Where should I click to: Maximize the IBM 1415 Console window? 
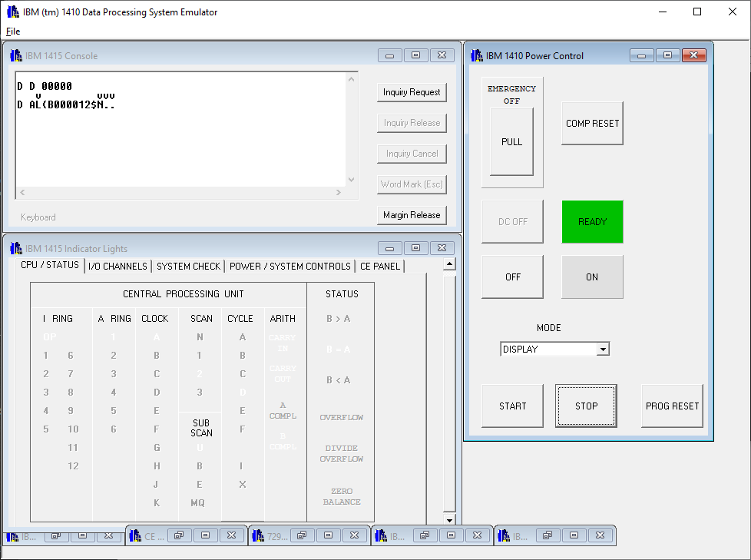point(415,55)
